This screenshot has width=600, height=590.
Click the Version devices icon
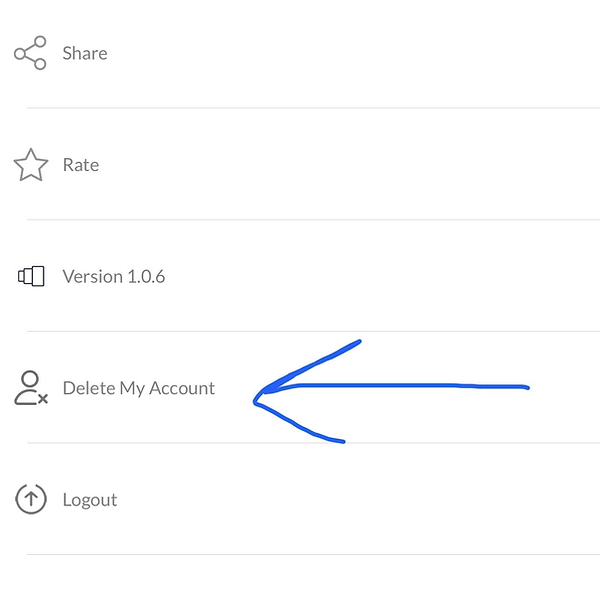click(x=31, y=276)
